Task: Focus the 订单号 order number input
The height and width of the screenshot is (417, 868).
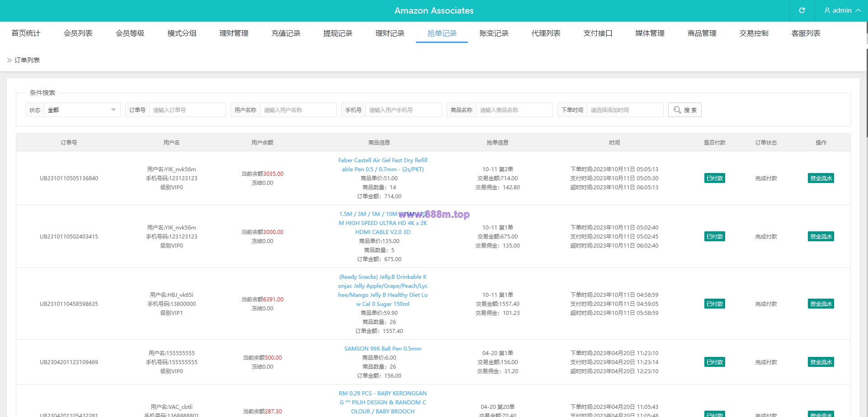Action: pyautogui.click(x=187, y=110)
